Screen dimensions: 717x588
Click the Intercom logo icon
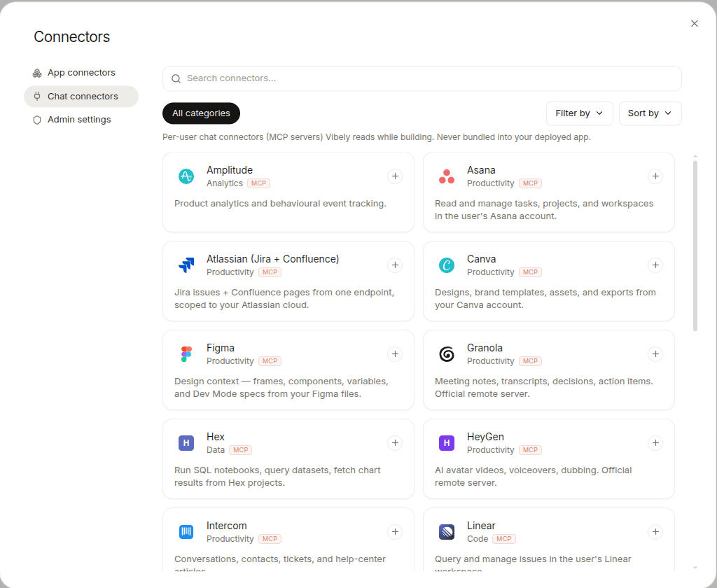coord(186,532)
